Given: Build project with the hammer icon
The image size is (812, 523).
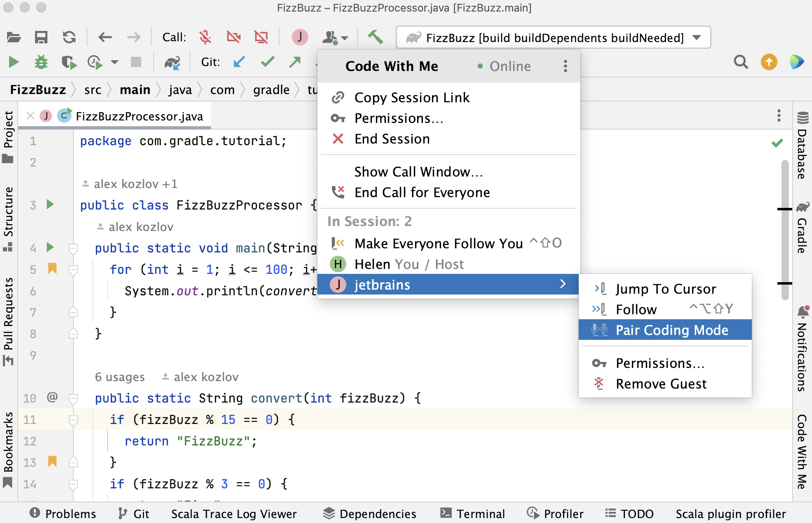Looking at the screenshot, I should [x=375, y=38].
